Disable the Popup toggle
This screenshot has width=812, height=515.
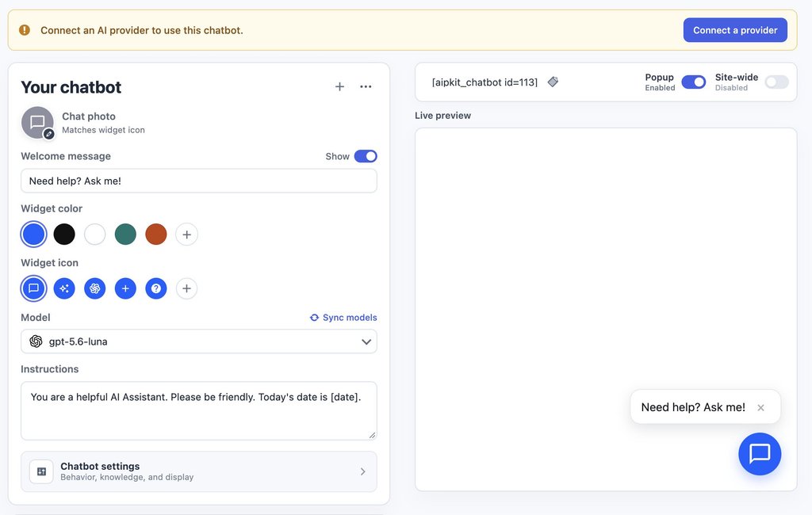point(693,82)
